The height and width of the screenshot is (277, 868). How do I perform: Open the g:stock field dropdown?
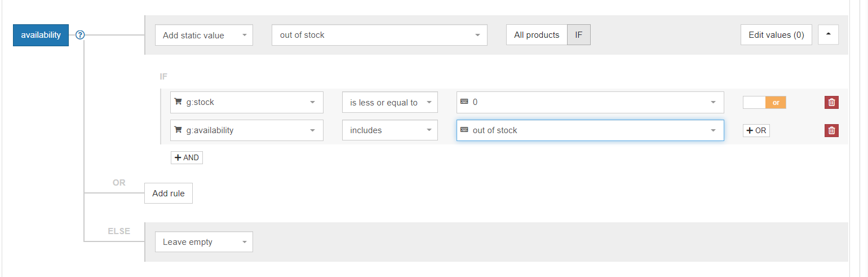pyautogui.click(x=247, y=102)
